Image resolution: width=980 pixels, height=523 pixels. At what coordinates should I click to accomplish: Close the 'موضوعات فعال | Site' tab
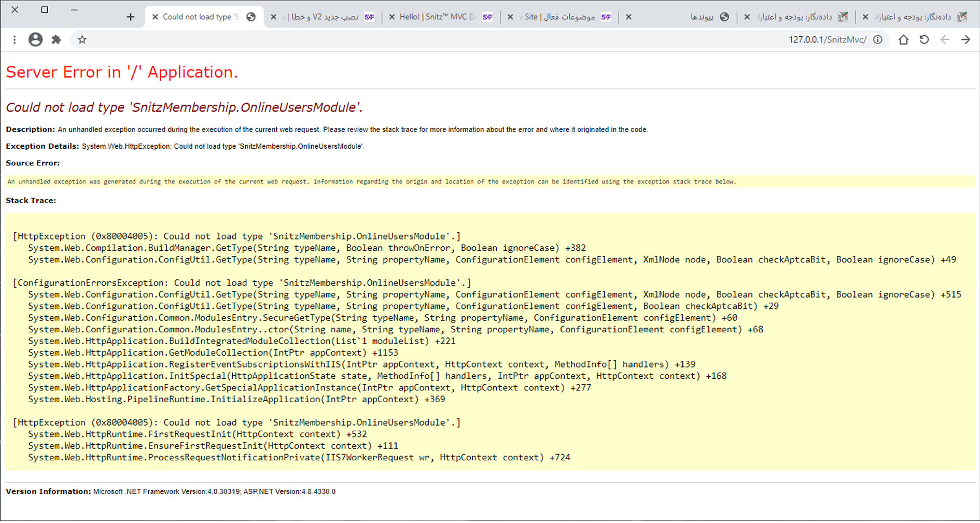510,17
